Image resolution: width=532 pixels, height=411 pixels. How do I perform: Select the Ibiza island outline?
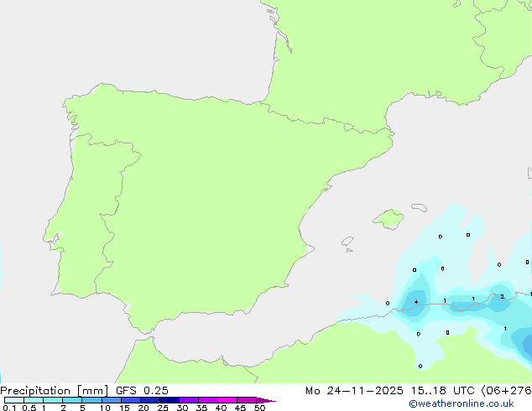pos(347,242)
